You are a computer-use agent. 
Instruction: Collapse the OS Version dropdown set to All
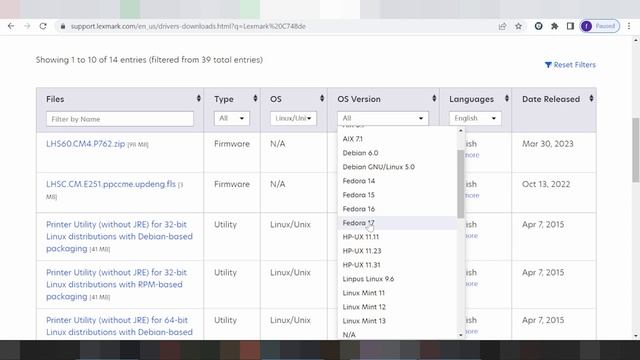pos(383,118)
